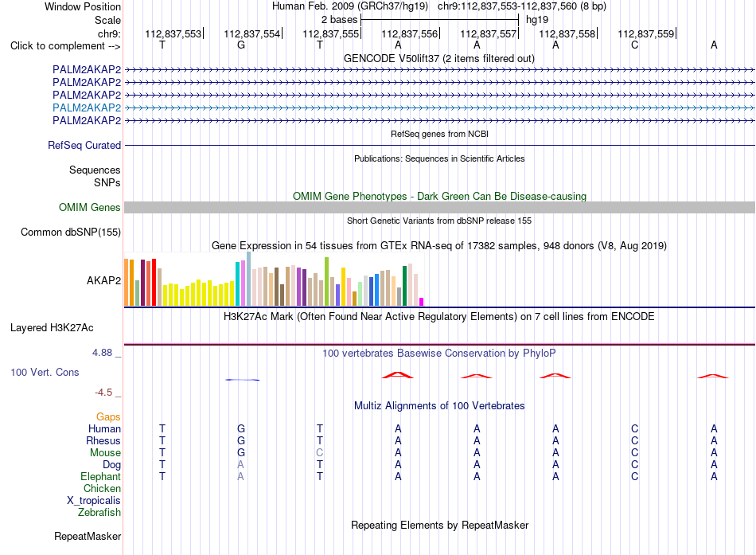The height and width of the screenshot is (555, 756).
Task: Click the blue negative PhyloP conservation mark
Action: (x=243, y=380)
